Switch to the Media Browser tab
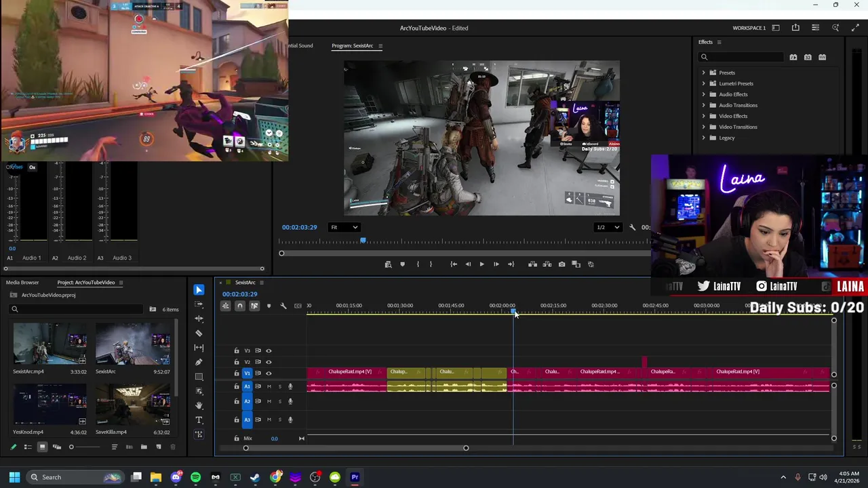 tap(22, 283)
